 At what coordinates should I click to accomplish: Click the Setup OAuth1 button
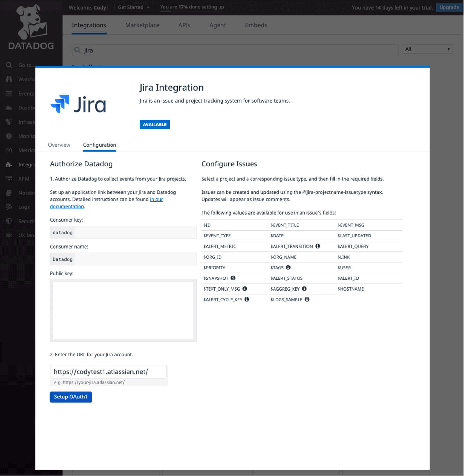(x=71, y=397)
